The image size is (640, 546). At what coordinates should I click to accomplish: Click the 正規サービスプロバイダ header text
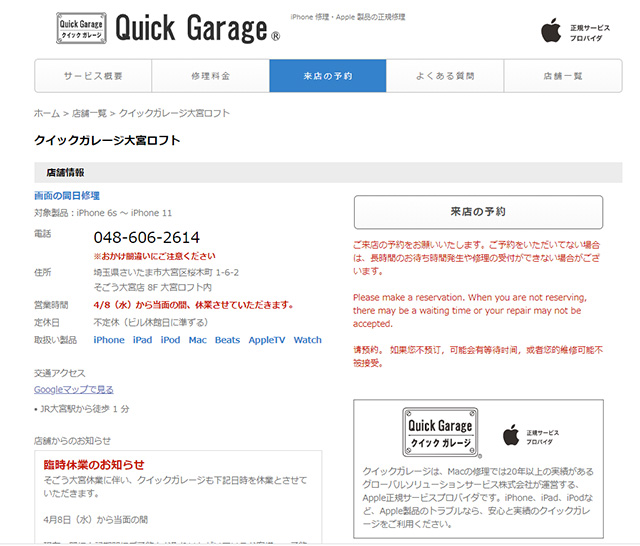pyautogui.click(x=590, y=33)
